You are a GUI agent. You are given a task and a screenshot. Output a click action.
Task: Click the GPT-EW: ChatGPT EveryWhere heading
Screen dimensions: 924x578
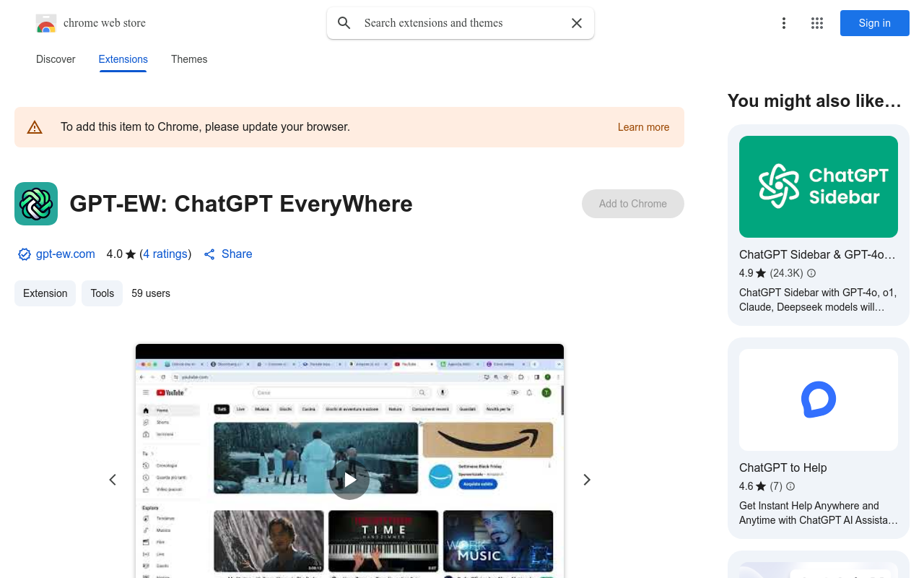[241, 204]
